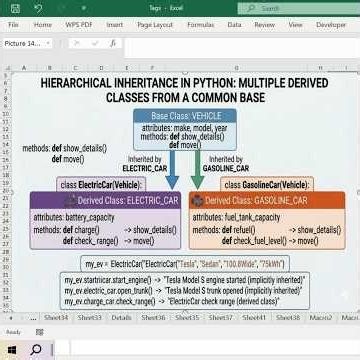Click the Enter checkmark in formula bar
360x360 pixels.
click(x=95, y=43)
